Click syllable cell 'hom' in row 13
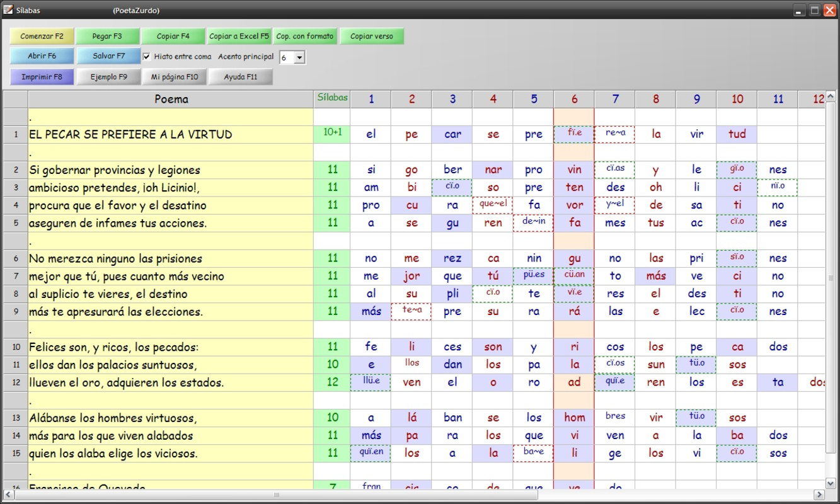The height and width of the screenshot is (504, 840). click(574, 418)
